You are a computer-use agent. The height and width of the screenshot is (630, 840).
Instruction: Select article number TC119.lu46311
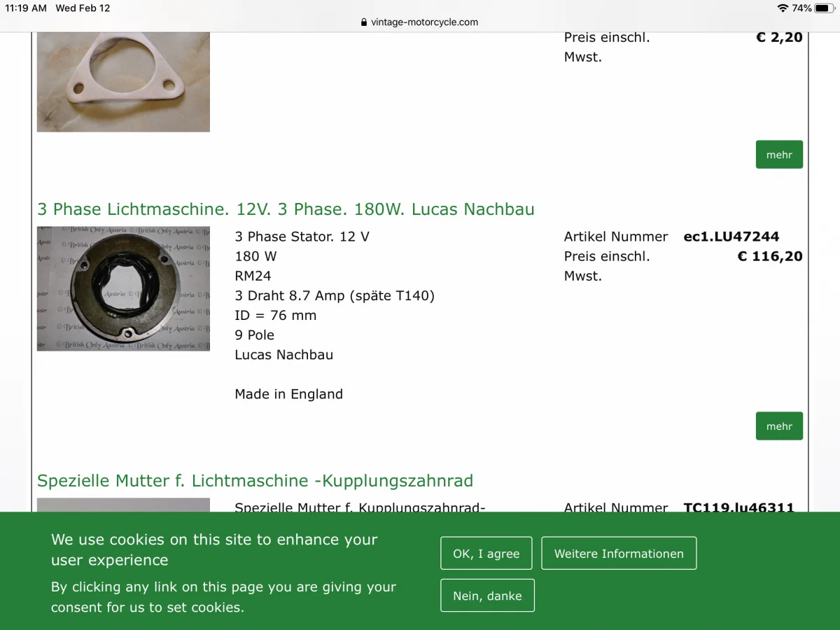739,507
